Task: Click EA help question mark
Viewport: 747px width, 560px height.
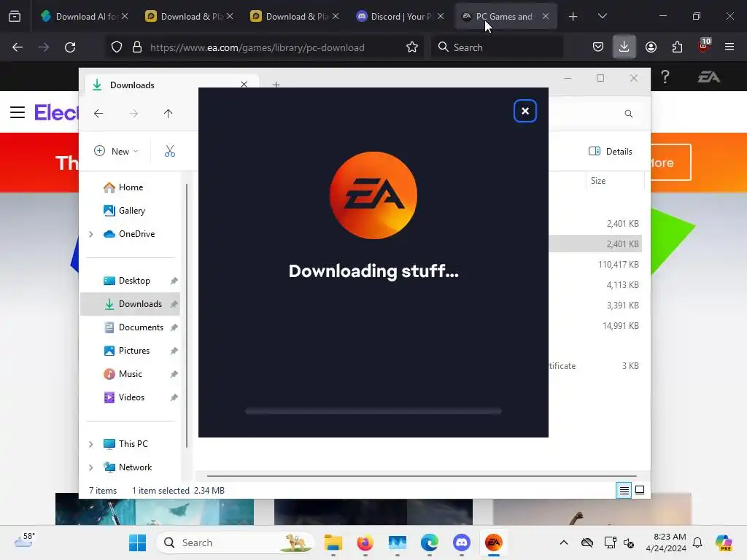Action: point(665,77)
